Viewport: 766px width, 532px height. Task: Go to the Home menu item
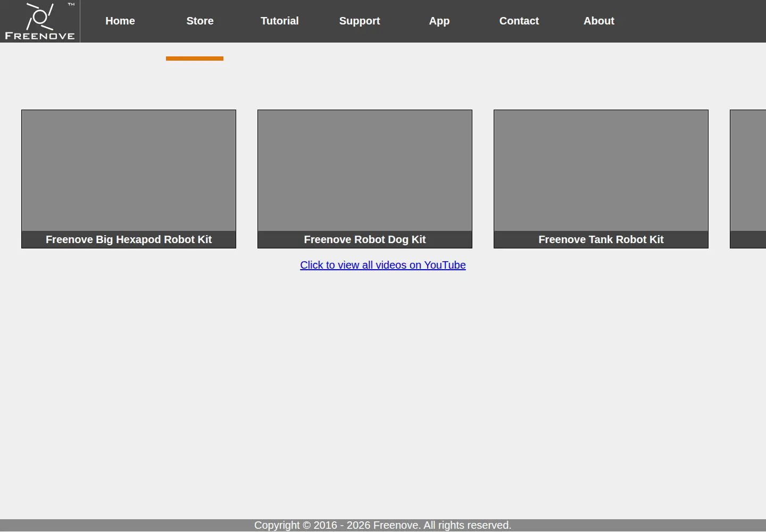[120, 21]
